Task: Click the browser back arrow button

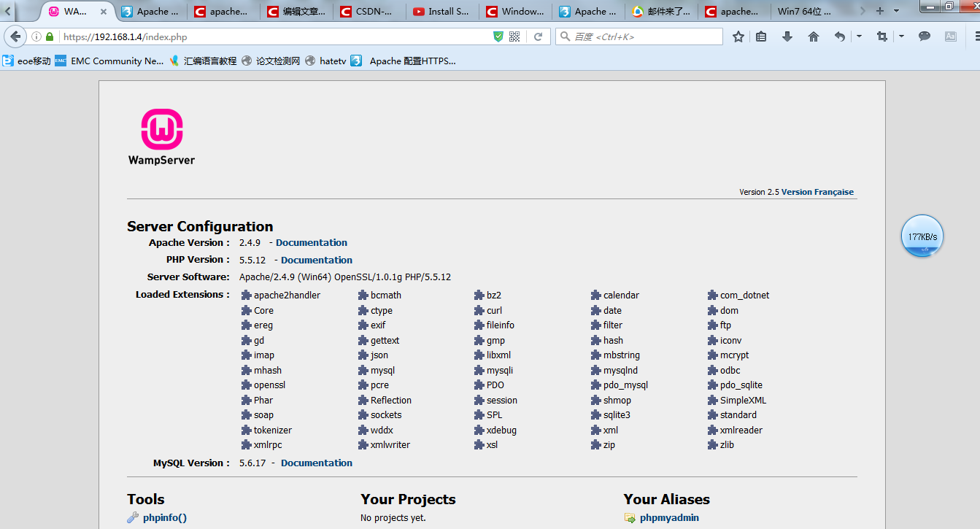Action: point(15,36)
